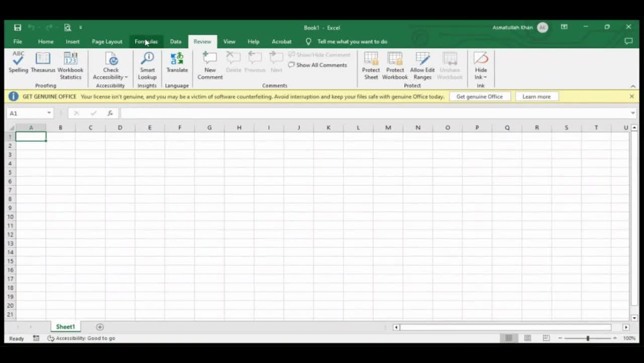Click inside the formula bar
Viewport: 644px width, 363px height.
click(x=374, y=113)
